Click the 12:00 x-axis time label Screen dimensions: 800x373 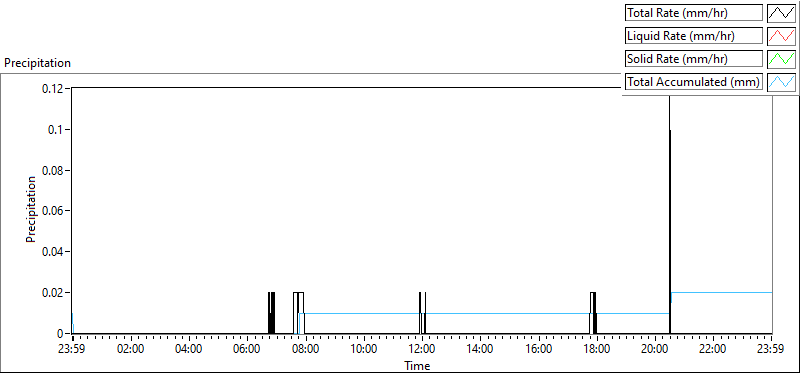click(422, 350)
